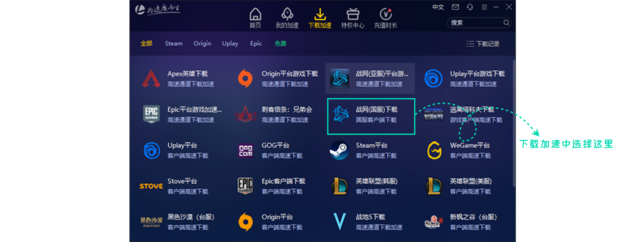Click the 新枫之谷(台服) title text

click(x=473, y=217)
